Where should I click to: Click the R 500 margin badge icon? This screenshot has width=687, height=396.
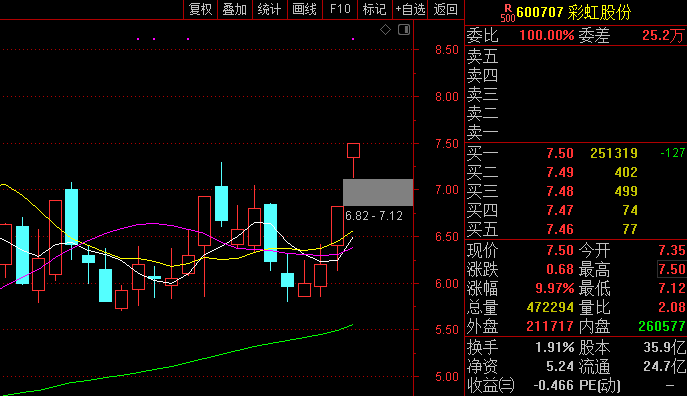(x=508, y=13)
